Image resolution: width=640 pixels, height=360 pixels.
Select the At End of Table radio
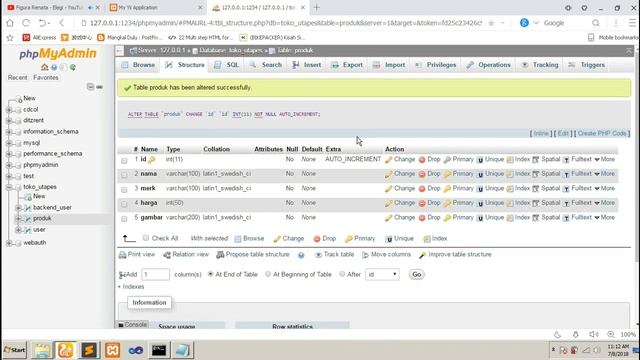pos(211,274)
